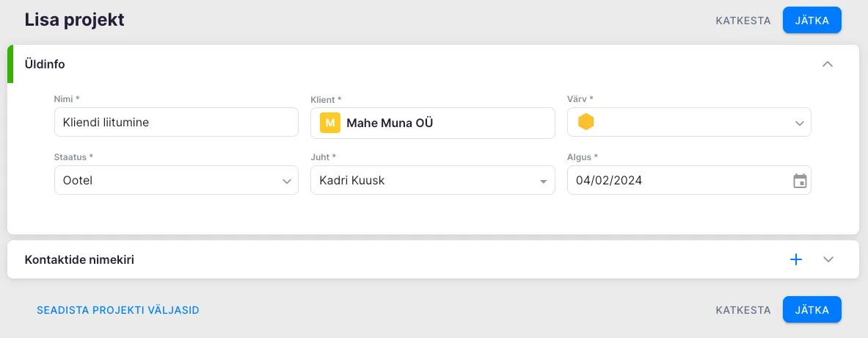Open the Juht dropdown with Kadri Kuusk
The height and width of the screenshot is (338, 868).
point(432,180)
